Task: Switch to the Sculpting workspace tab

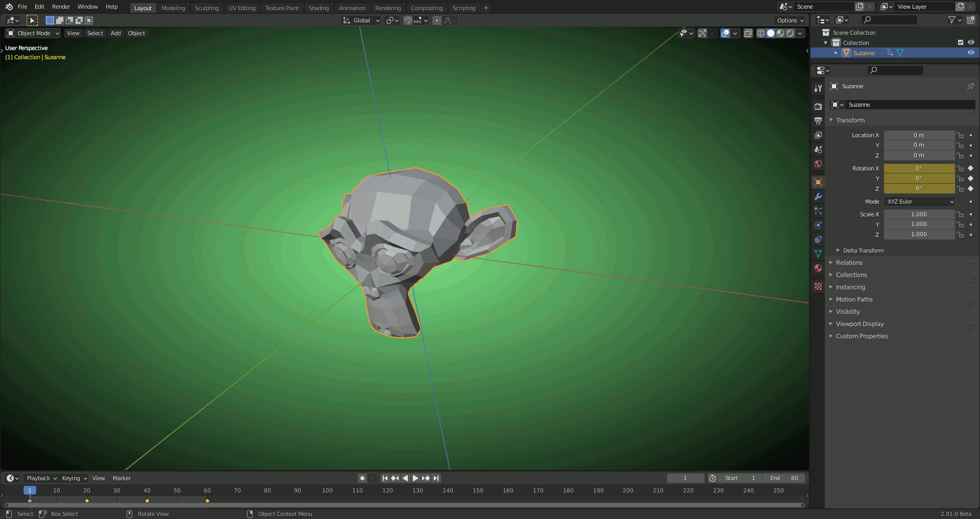Action: point(206,8)
